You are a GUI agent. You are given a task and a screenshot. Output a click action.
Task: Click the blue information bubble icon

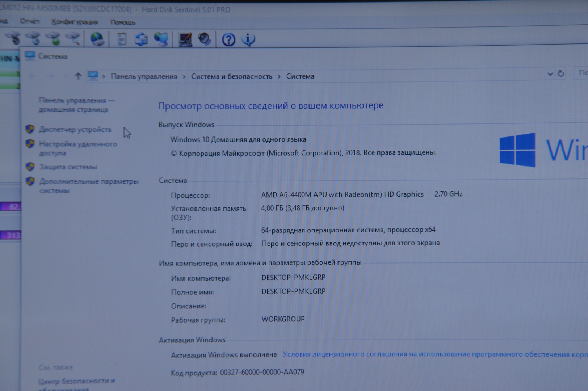click(248, 39)
